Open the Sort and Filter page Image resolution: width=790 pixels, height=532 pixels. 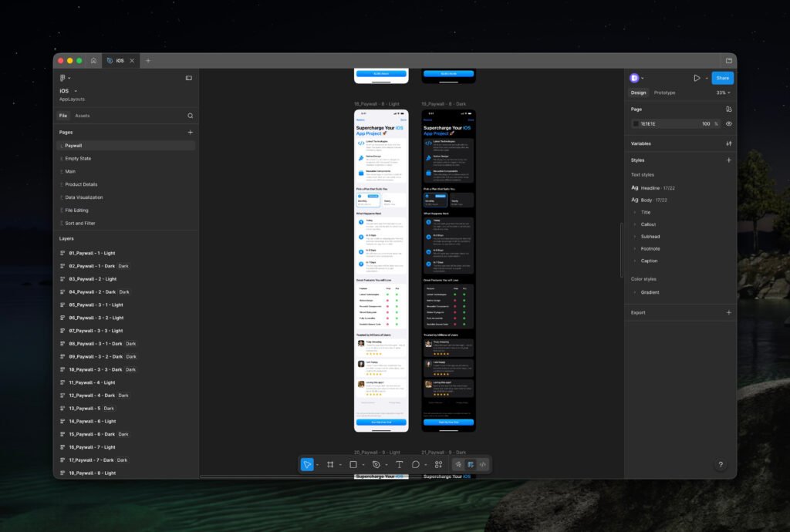[126, 223]
